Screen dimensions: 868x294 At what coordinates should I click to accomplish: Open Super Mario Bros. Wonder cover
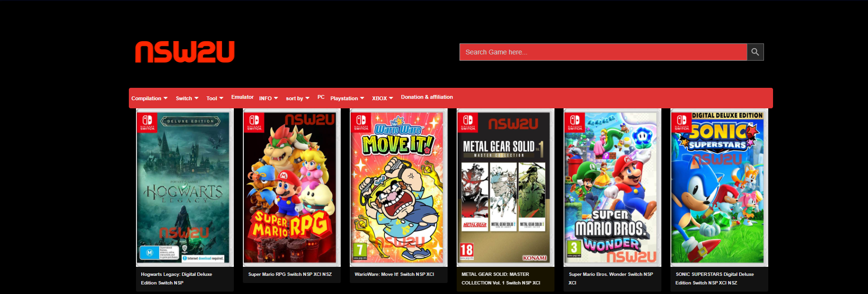click(612, 188)
